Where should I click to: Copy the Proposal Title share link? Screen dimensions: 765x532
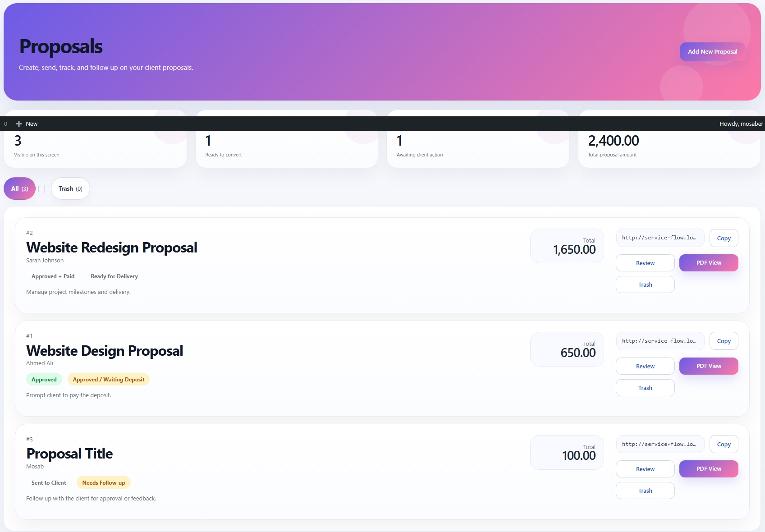(x=724, y=444)
